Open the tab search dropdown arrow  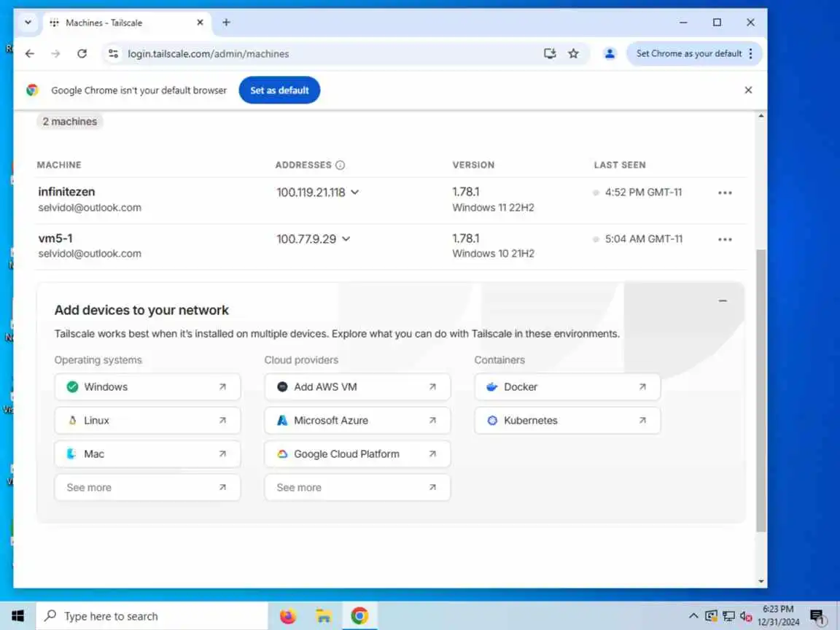28,23
